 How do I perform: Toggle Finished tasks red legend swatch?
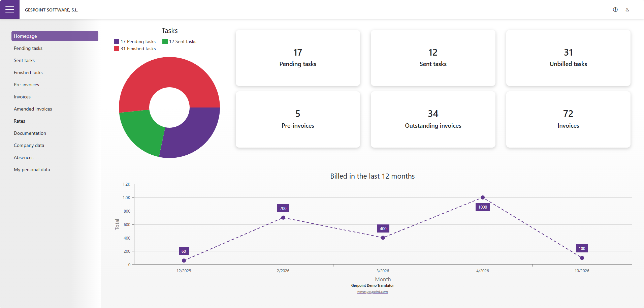coord(117,49)
